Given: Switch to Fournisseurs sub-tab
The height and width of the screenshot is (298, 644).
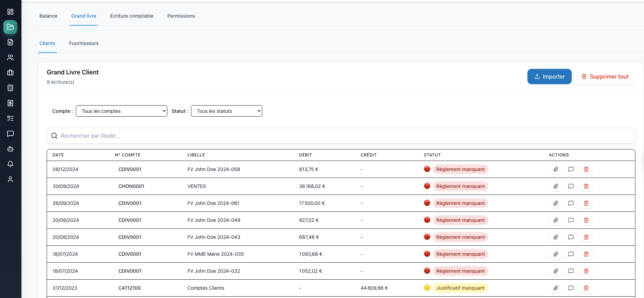Looking at the screenshot, I should pyautogui.click(x=84, y=43).
